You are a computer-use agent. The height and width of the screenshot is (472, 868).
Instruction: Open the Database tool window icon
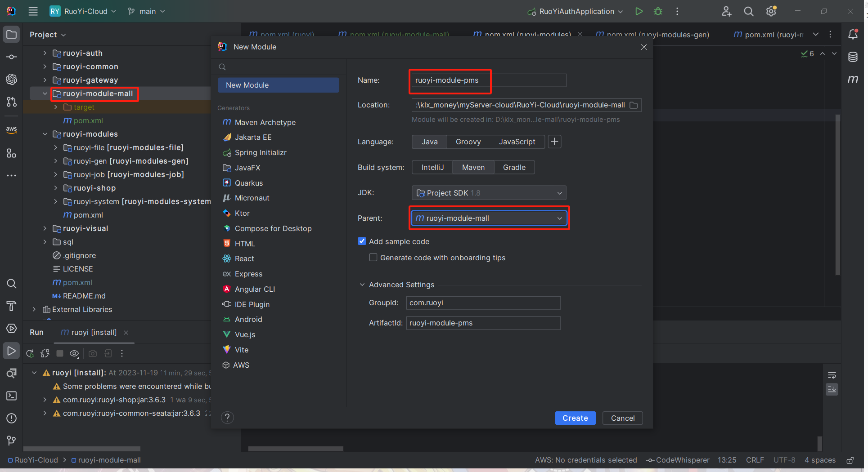[x=853, y=57]
